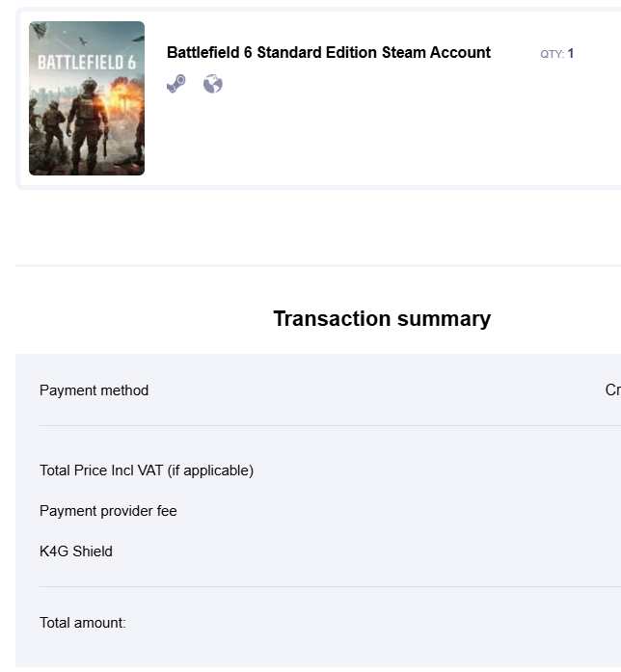Click the Transaction summary heading
The image size is (621, 672).
pos(381,318)
